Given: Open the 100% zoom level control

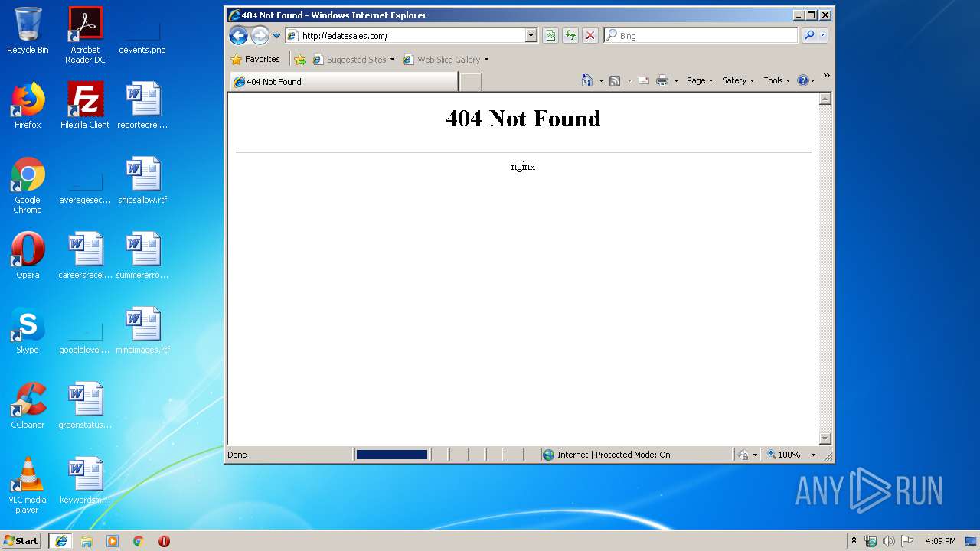Looking at the screenshot, I should (784, 455).
